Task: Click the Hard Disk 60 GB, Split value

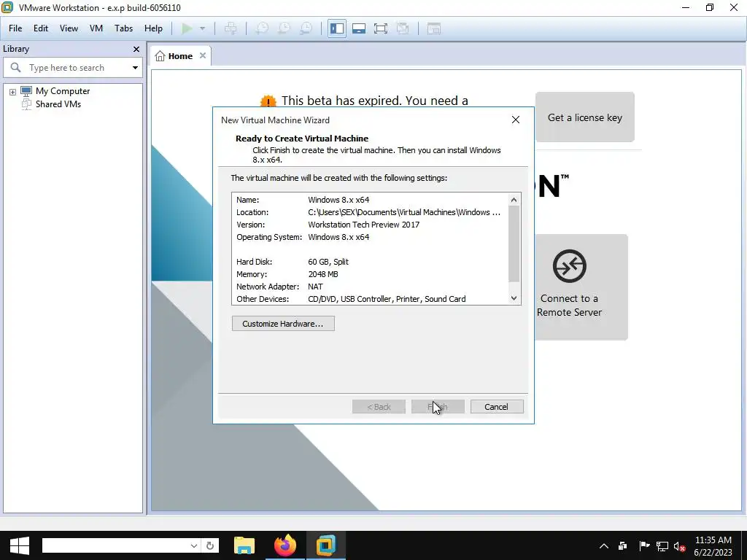Action: 328,262
